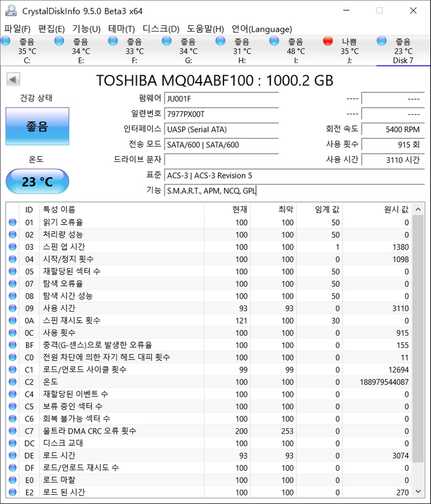The height and width of the screenshot is (504, 431).
Task: Select drive E: status icon
Action: (x=59, y=41)
